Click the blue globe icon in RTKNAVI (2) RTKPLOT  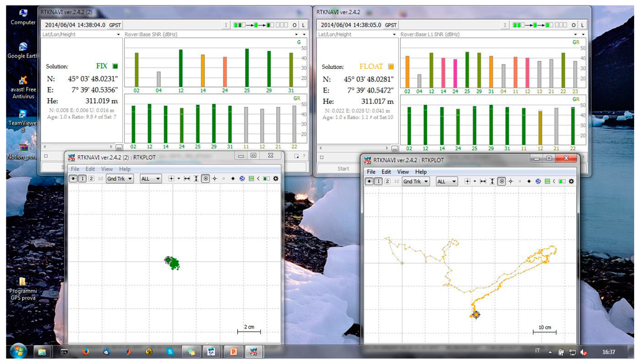tap(242, 179)
